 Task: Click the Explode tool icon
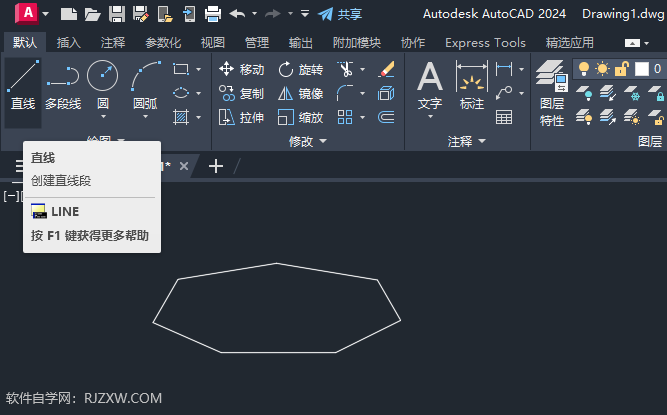pos(386,93)
